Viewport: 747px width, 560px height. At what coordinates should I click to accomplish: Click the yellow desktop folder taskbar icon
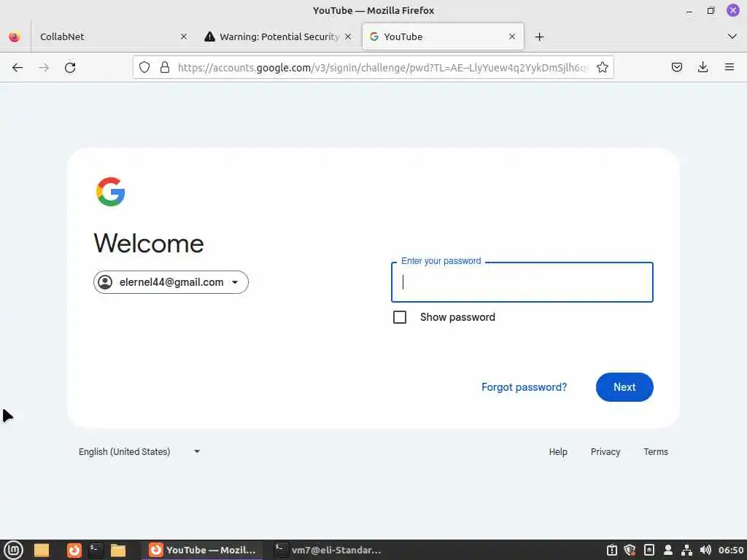[42, 550]
